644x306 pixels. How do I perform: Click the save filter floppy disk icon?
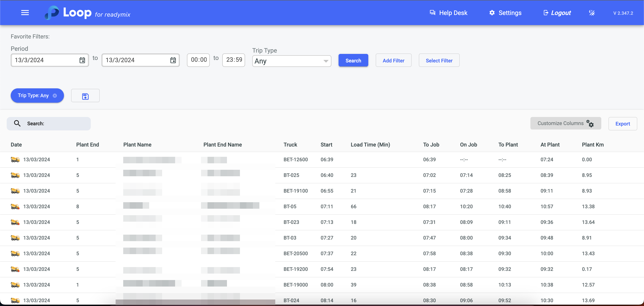[x=85, y=96]
